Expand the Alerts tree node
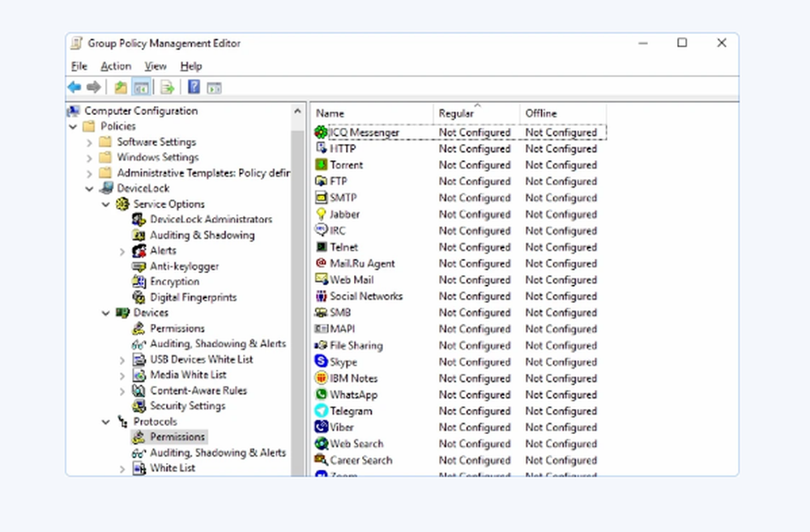 tap(122, 252)
